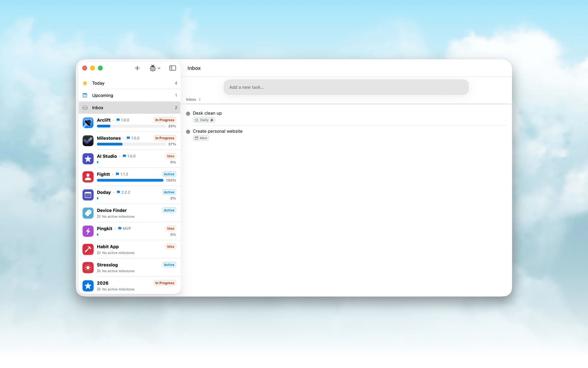
Task: Click the Stresslog sun icon
Action: [x=88, y=267]
